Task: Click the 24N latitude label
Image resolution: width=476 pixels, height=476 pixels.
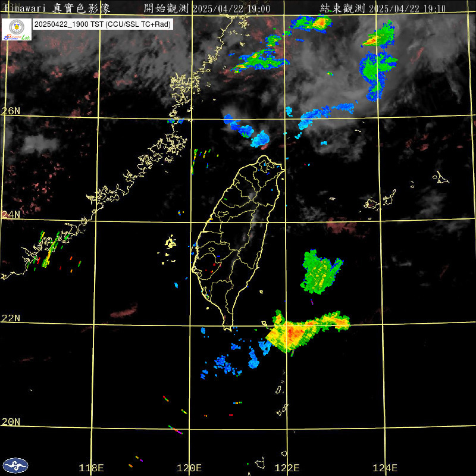Action: tap(11, 215)
